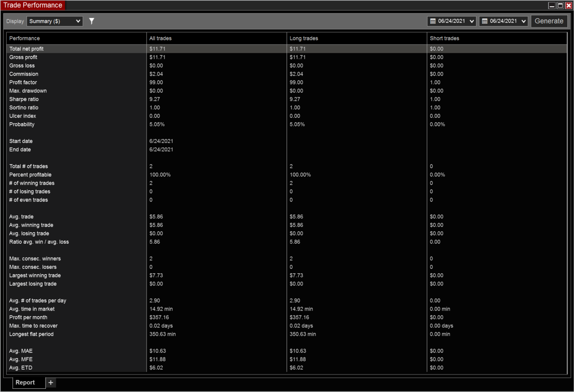Select the Avg. MFE row label
This screenshot has height=392, width=574.
[21, 359]
